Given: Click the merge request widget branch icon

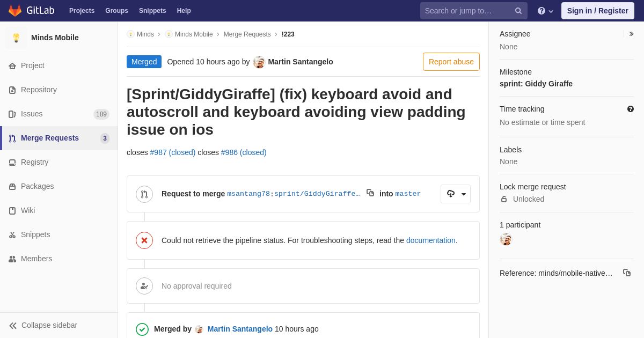Looking at the screenshot, I should [x=144, y=194].
